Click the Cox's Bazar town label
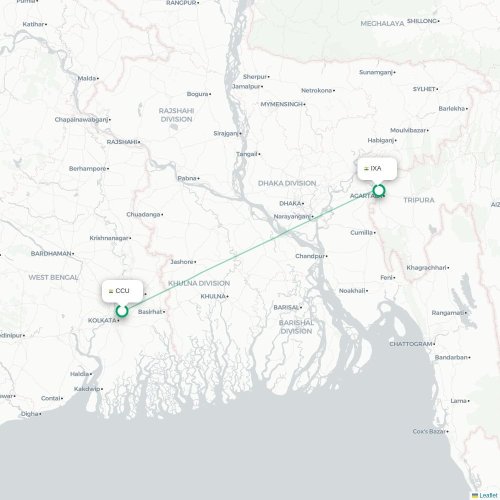The height and width of the screenshot is (500, 500). pyautogui.click(x=429, y=431)
